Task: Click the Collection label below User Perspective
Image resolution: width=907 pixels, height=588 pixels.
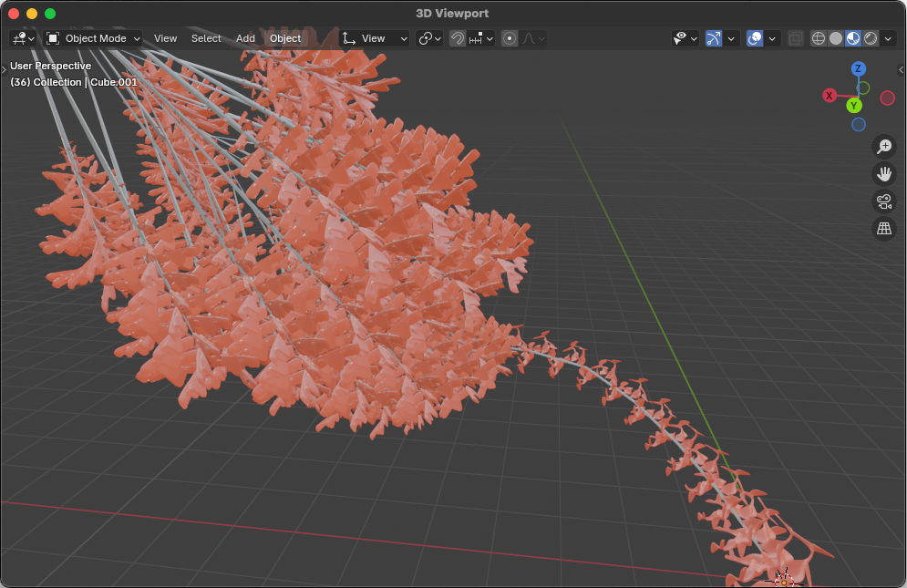Action: [57, 81]
